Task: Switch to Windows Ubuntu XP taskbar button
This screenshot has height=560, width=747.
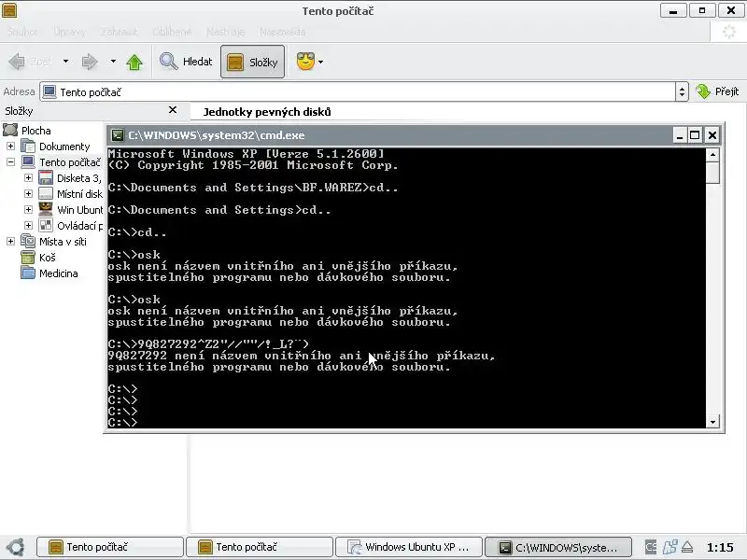Action: pyautogui.click(x=409, y=547)
